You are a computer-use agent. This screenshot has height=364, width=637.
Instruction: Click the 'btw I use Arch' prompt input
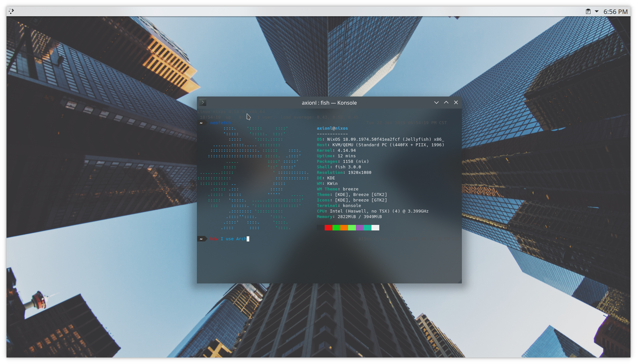229,239
